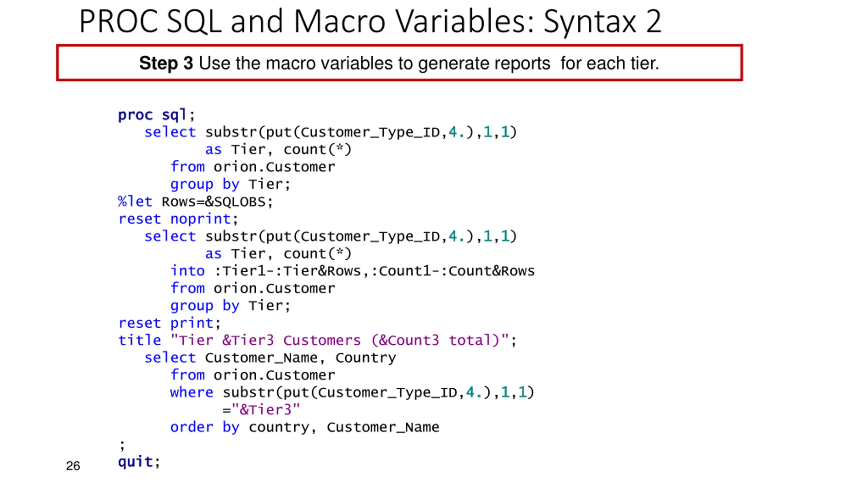The width and height of the screenshot is (868, 488).
Task: Click the title statement with '&Tier3 Customers'
Action: 317,340
